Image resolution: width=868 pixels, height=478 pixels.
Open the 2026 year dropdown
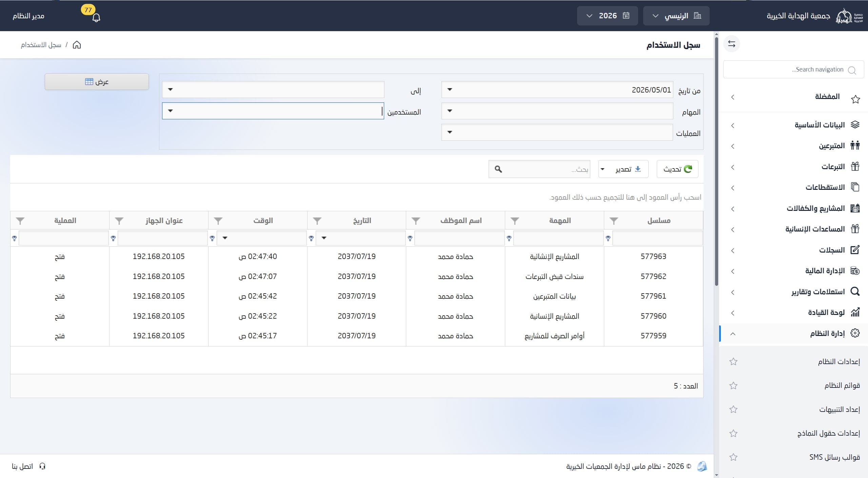[x=607, y=16]
